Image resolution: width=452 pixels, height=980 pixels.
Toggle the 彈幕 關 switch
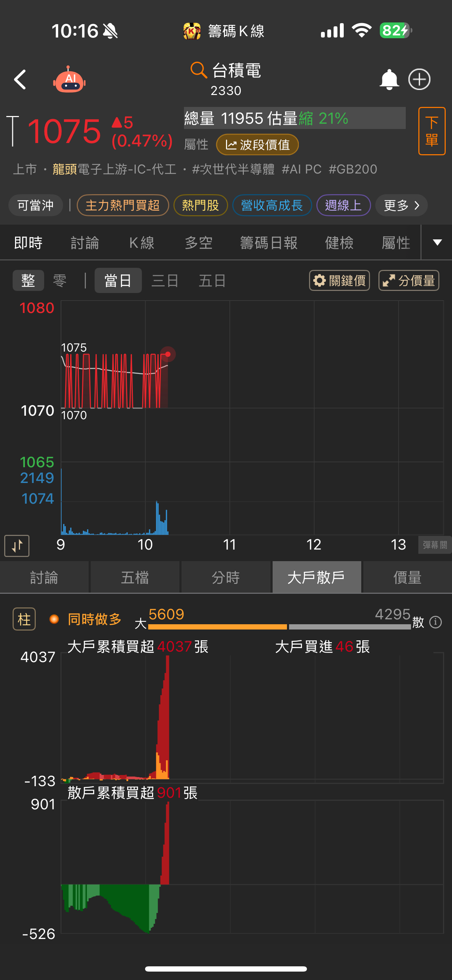(435, 545)
